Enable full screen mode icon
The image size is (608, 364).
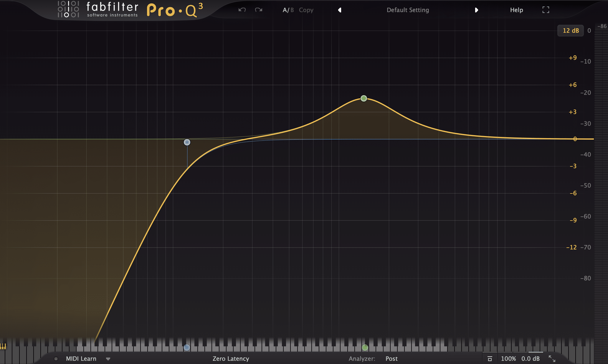click(x=546, y=10)
